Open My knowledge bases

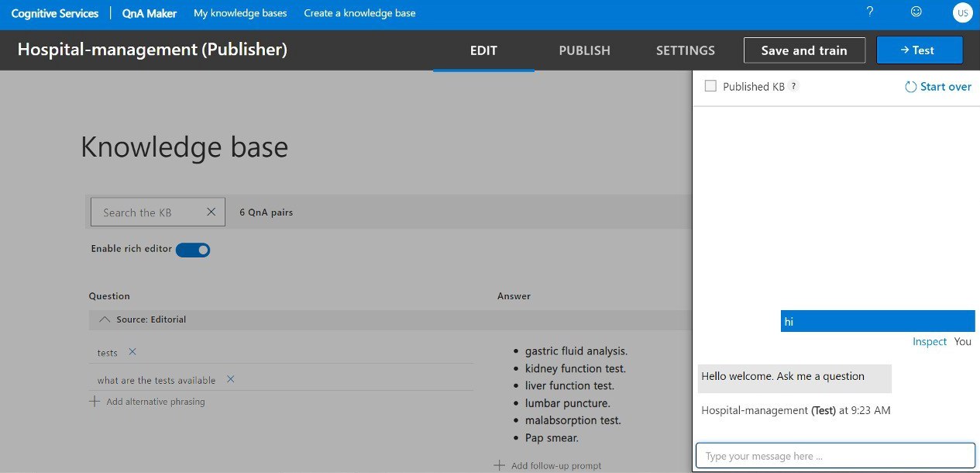(x=240, y=13)
